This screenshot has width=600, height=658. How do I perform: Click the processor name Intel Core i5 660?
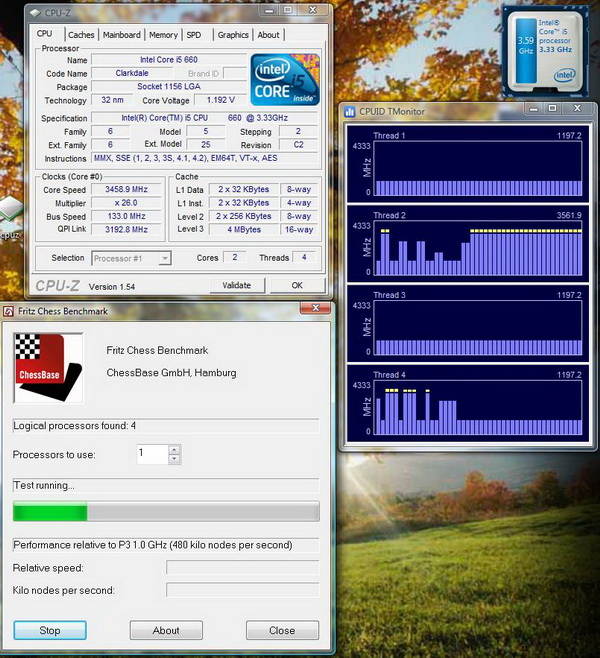coord(169,60)
